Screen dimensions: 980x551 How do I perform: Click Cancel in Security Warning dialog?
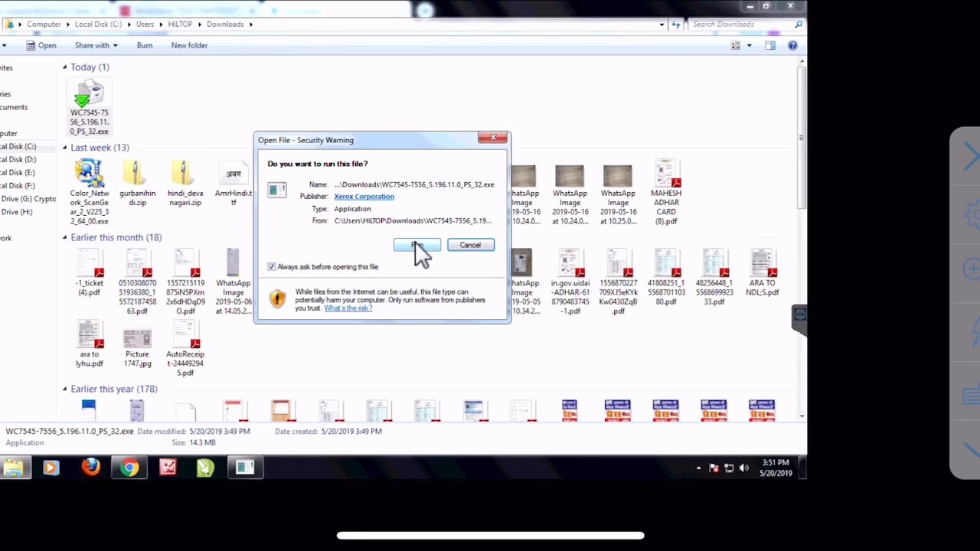(470, 245)
